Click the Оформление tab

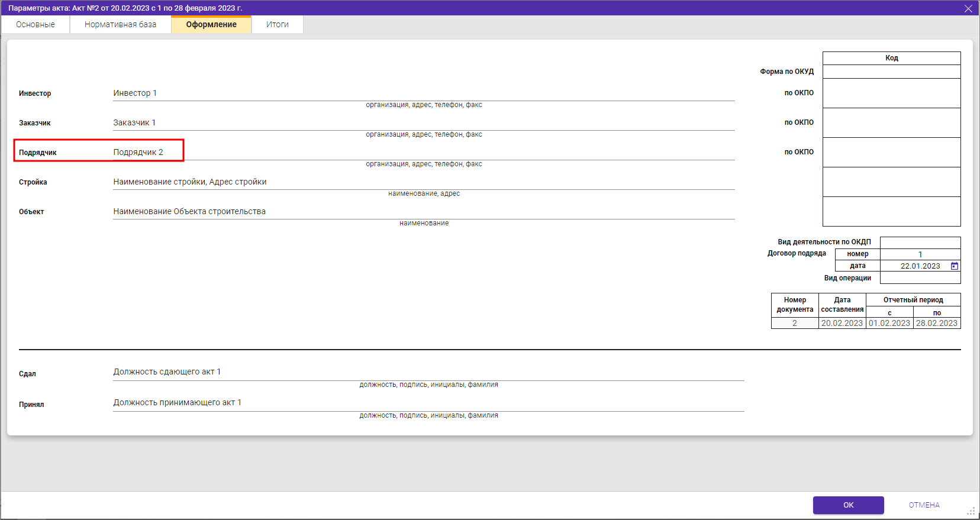(211, 24)
